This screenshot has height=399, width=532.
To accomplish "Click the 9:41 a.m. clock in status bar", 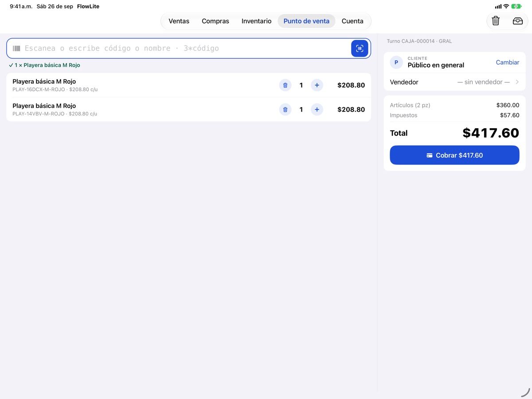I will tap(21, 7).
